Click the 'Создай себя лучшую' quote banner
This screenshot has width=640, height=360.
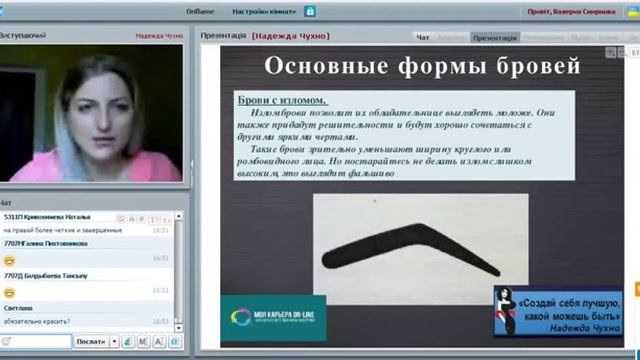coord(558,311)
